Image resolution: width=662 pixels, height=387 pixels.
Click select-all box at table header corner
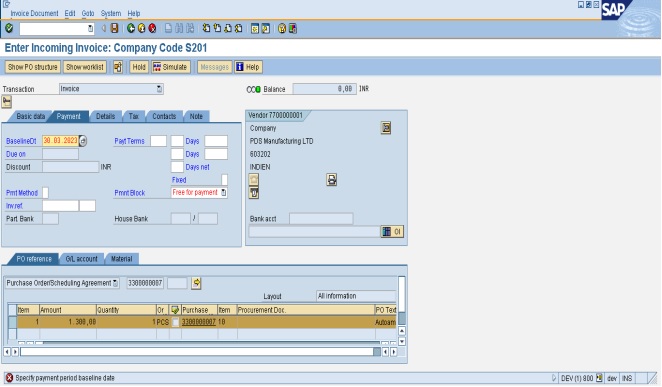coord(12,310)
